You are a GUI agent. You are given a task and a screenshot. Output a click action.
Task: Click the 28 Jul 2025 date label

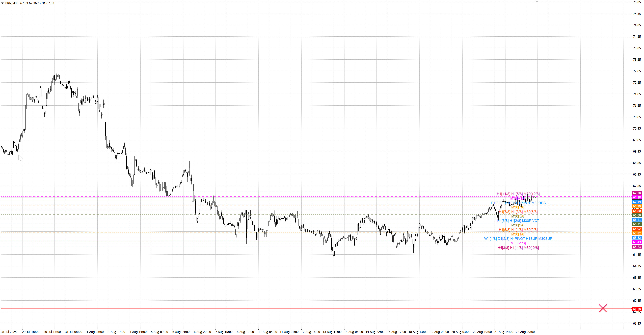[x=9, y=332]
